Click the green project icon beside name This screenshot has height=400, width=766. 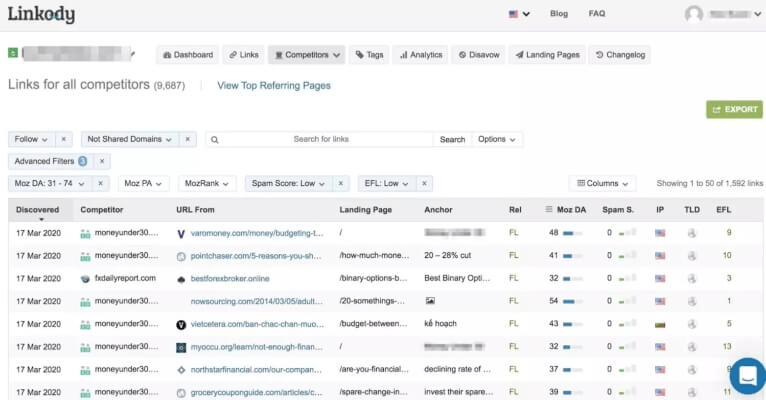click(x=13, y=52)
